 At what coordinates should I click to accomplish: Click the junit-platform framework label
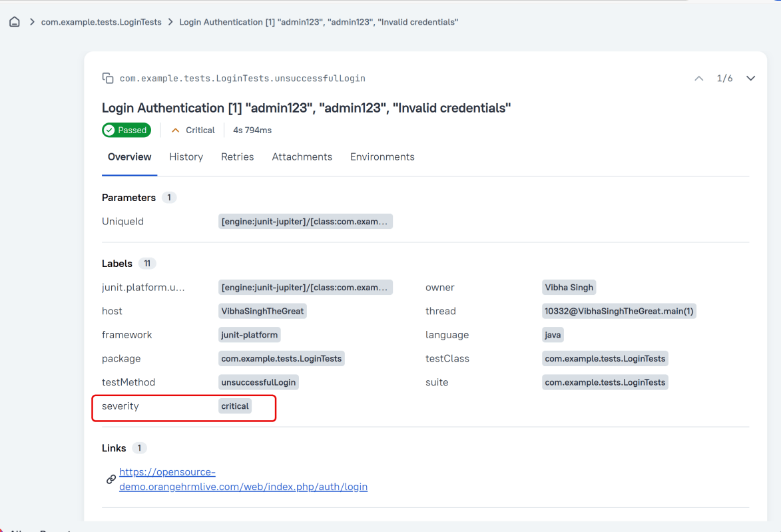tap(250, 335)
